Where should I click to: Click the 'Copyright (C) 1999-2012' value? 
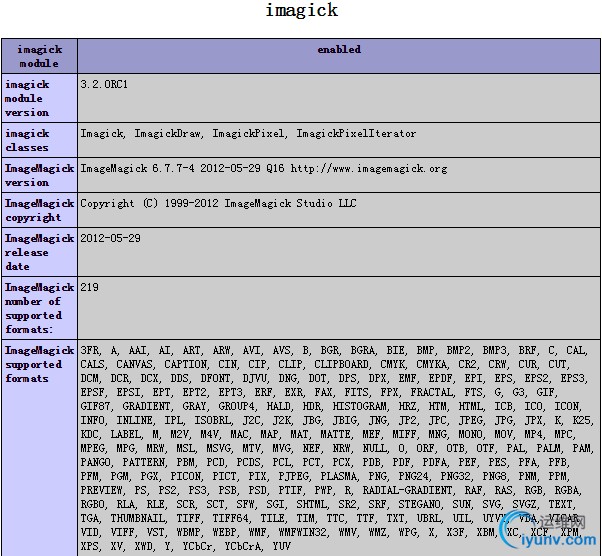coord(149,203)
